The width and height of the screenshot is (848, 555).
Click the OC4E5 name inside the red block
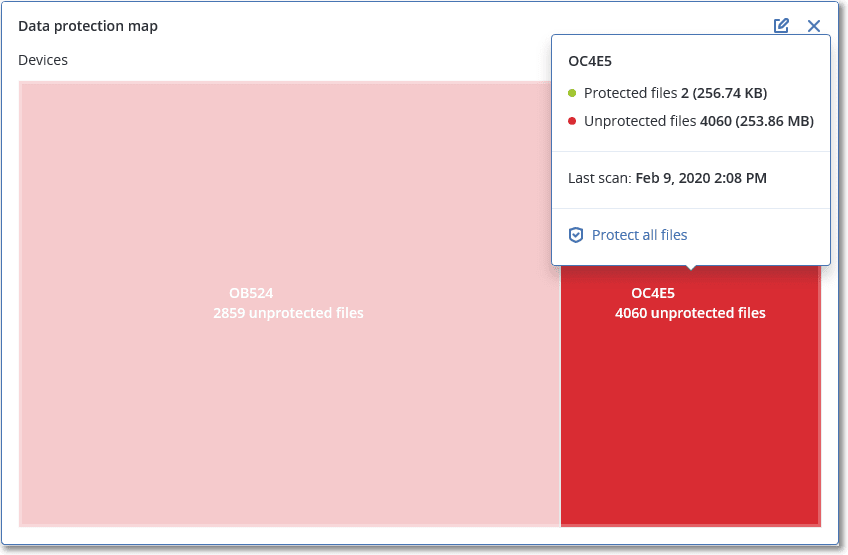[x=653, y=293]
